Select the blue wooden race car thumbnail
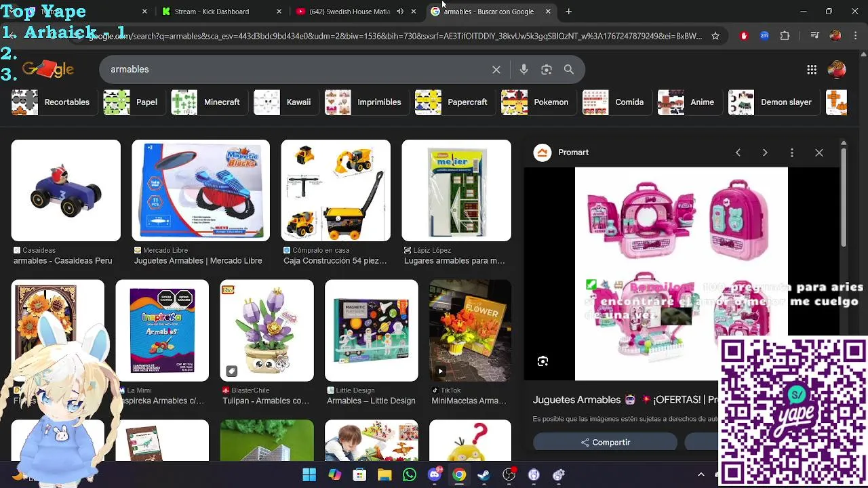The width and height of the screenshot is (868, 488). (x=66, y=190)
